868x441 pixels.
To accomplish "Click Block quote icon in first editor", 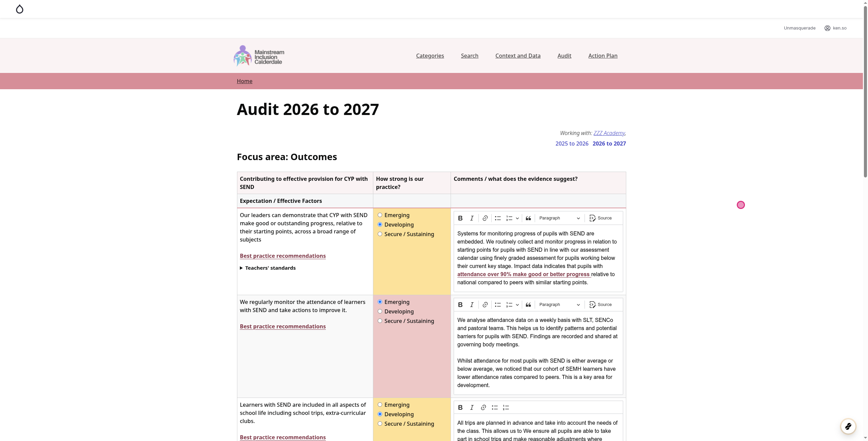I will click(528, 218).
